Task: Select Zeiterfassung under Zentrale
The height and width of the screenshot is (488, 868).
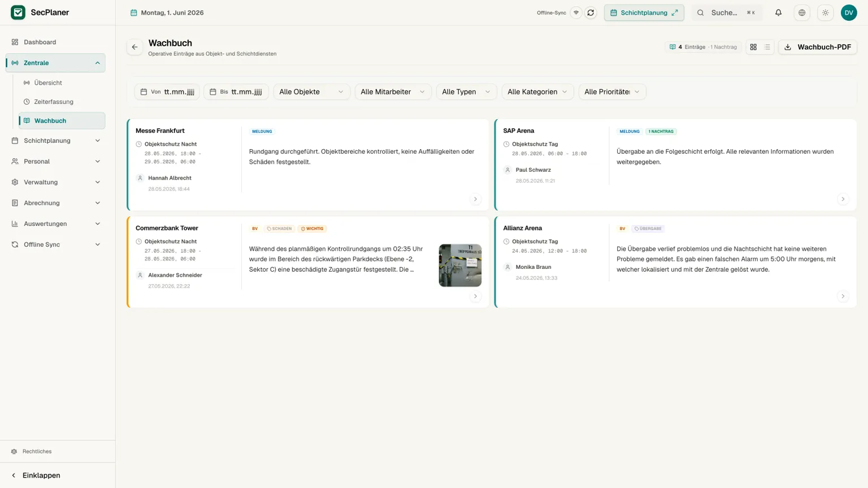Action: click(62, 102)
